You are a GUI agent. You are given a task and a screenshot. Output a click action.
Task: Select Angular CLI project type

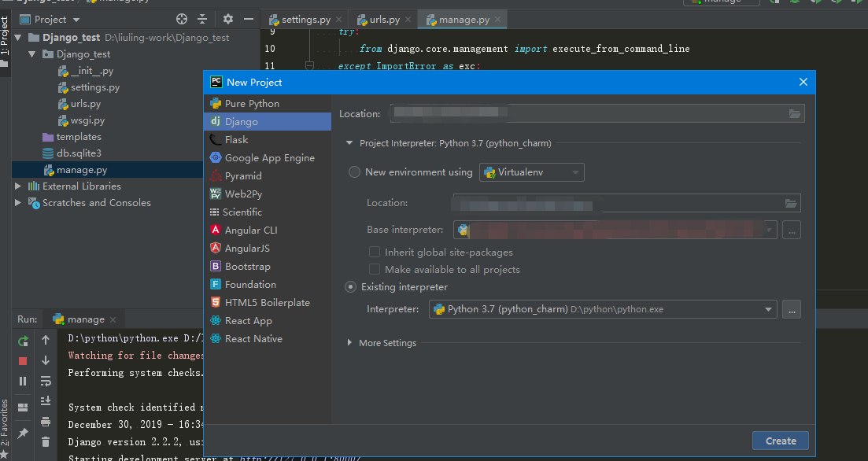[x=268, y=230]
